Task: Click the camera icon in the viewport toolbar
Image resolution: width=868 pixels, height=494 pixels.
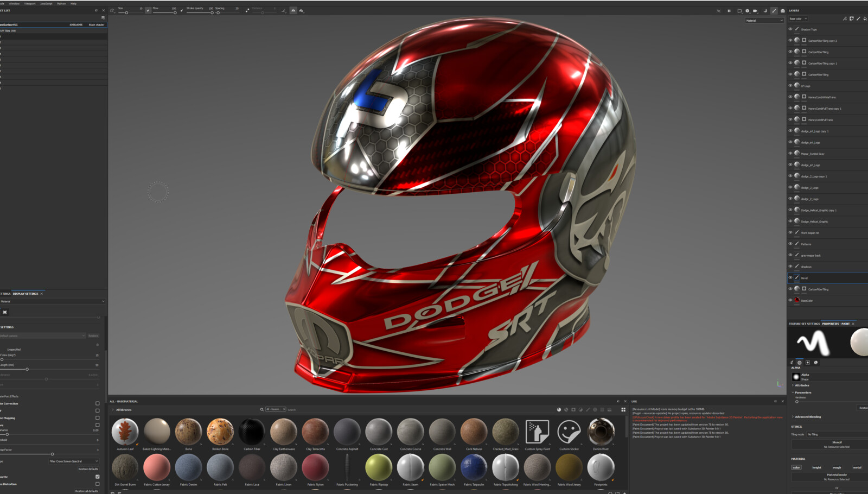Action: pos(783,11)
